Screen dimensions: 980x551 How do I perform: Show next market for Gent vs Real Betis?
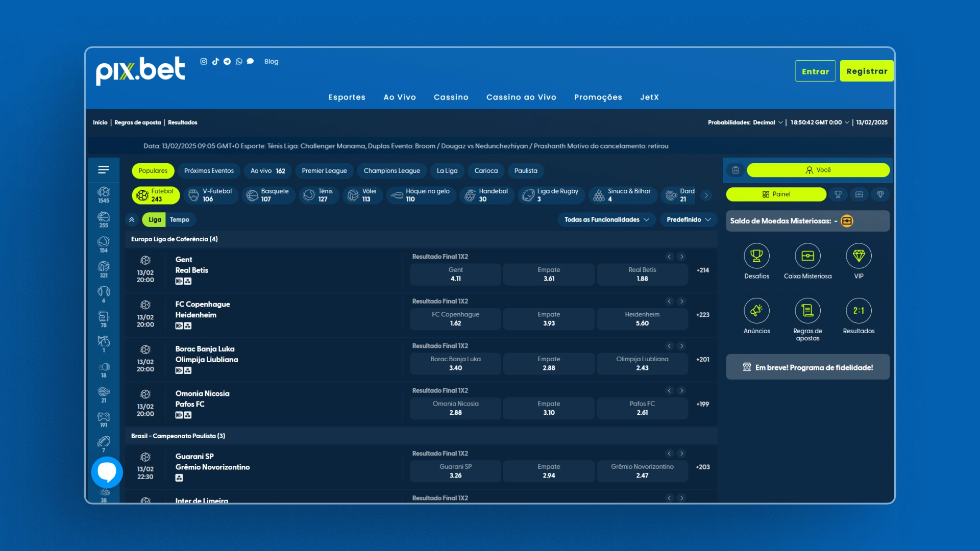click(x=681, y=257)
